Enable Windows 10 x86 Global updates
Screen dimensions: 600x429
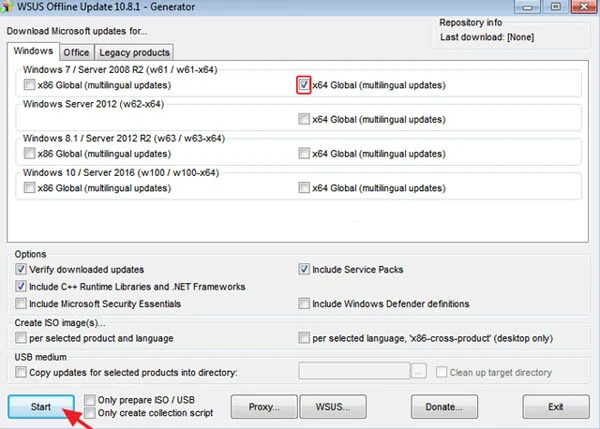29,188
